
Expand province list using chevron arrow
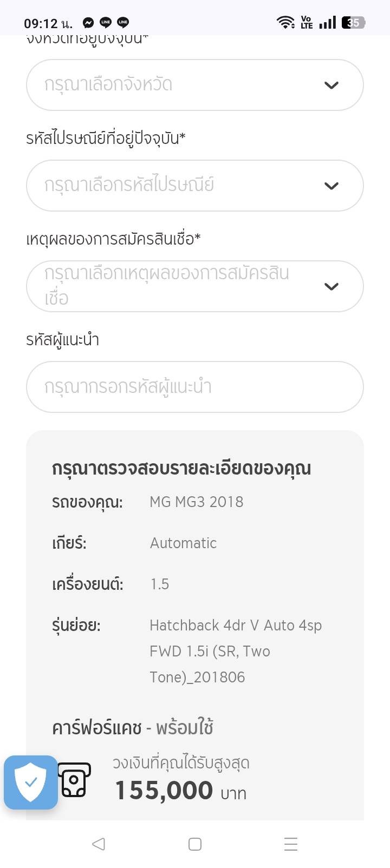pos(331,85)
